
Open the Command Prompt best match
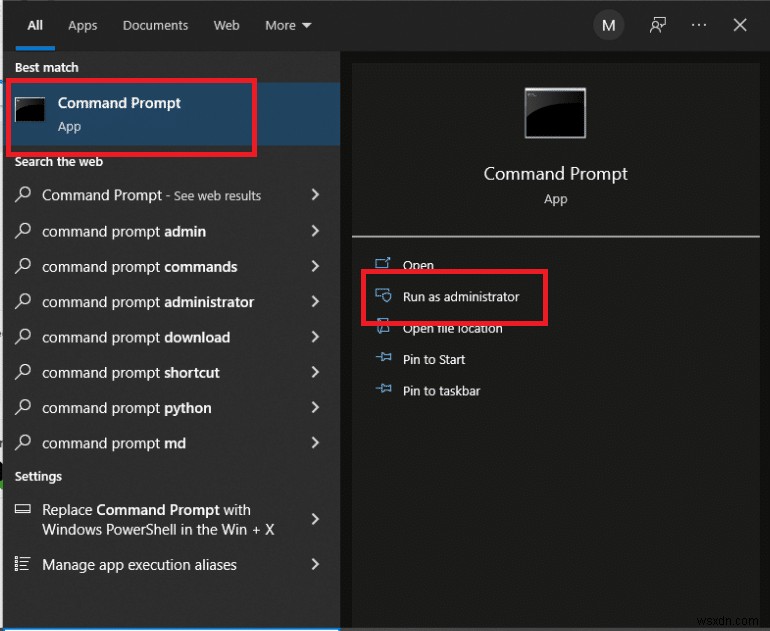[x=172, y=114]
